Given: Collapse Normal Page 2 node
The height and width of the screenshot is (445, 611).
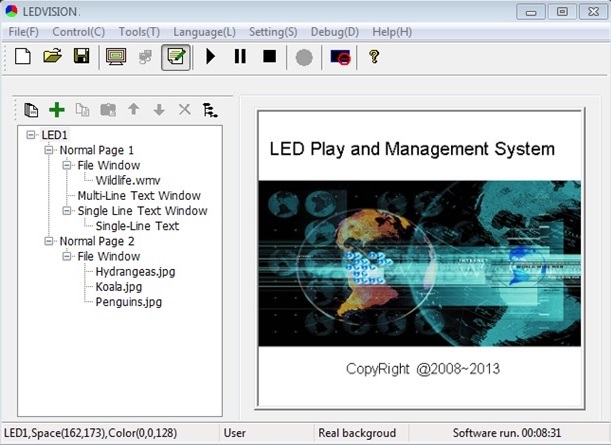Looking at the screenshot, I should [x=49, y=241].
